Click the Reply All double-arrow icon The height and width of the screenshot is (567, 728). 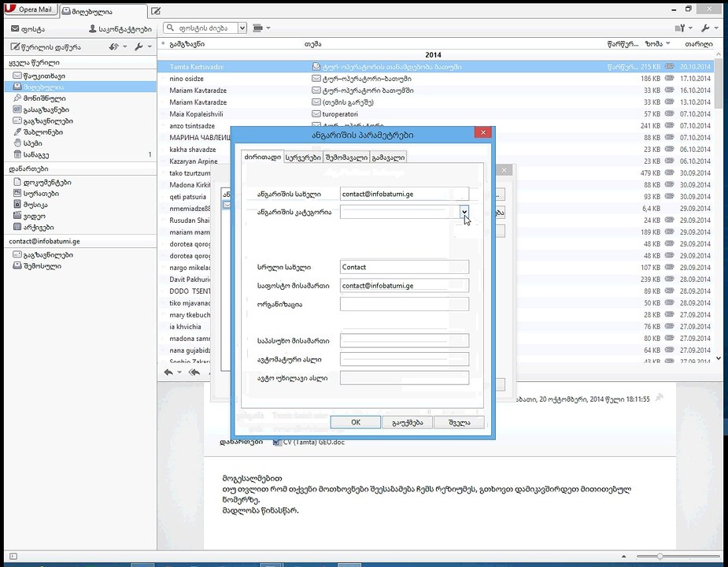coord(194,372)
